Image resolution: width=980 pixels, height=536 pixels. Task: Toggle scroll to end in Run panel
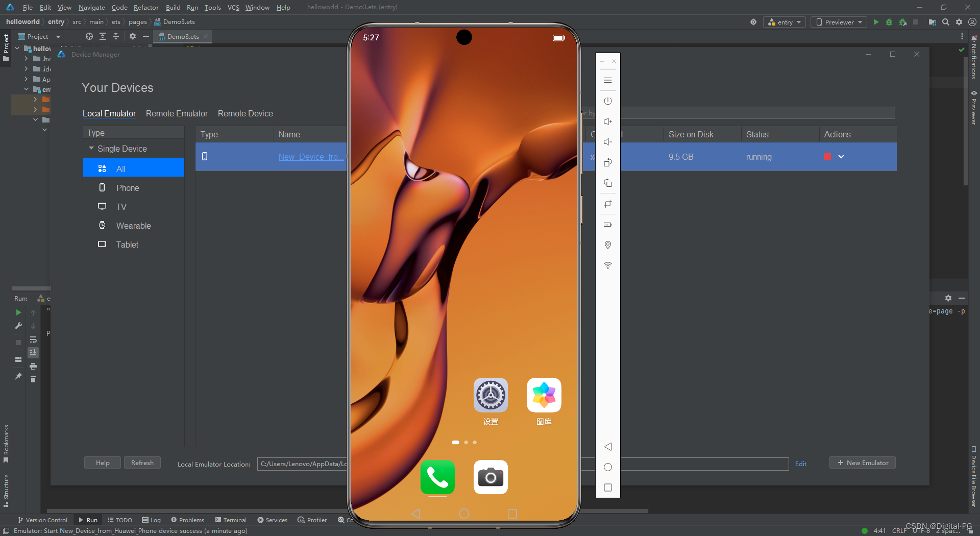point(33,353)
